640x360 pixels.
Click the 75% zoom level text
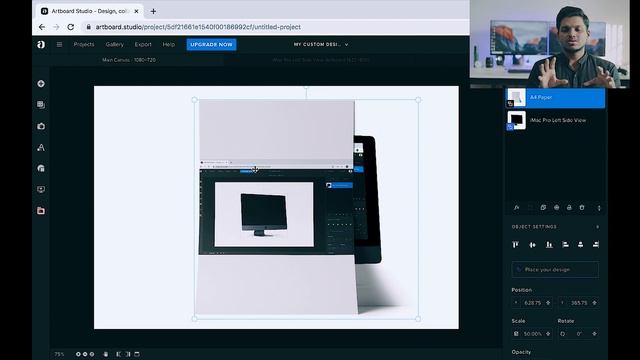pos(60,354)
